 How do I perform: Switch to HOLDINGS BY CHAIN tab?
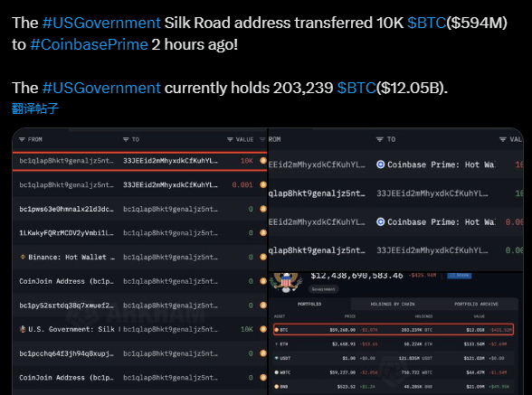click(x=393, y=304)
